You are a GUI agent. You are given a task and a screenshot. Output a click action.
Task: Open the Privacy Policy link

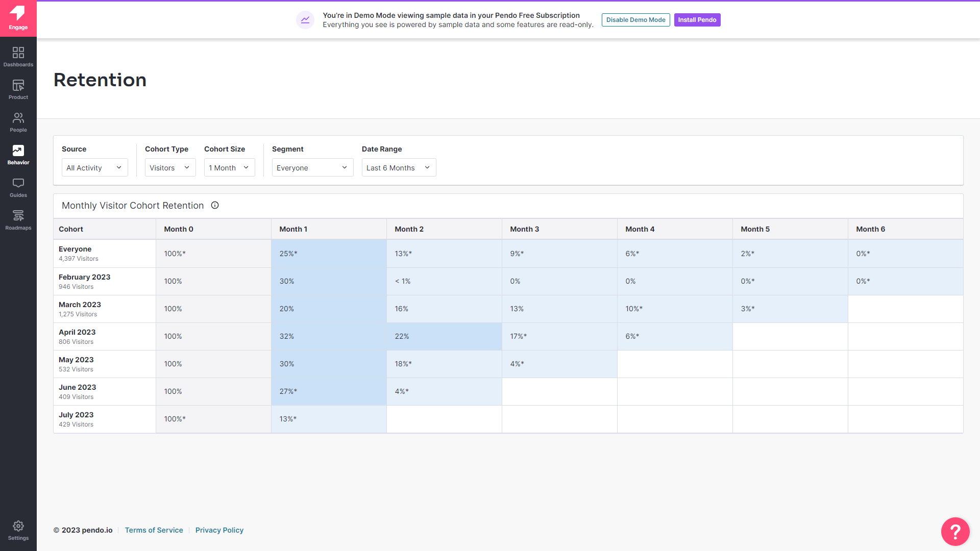(x=219, y=530)
